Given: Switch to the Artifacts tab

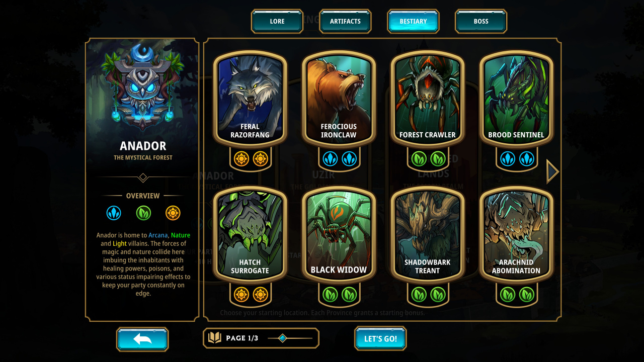Looking at the screenshot, I should click(x=345, y=21).
